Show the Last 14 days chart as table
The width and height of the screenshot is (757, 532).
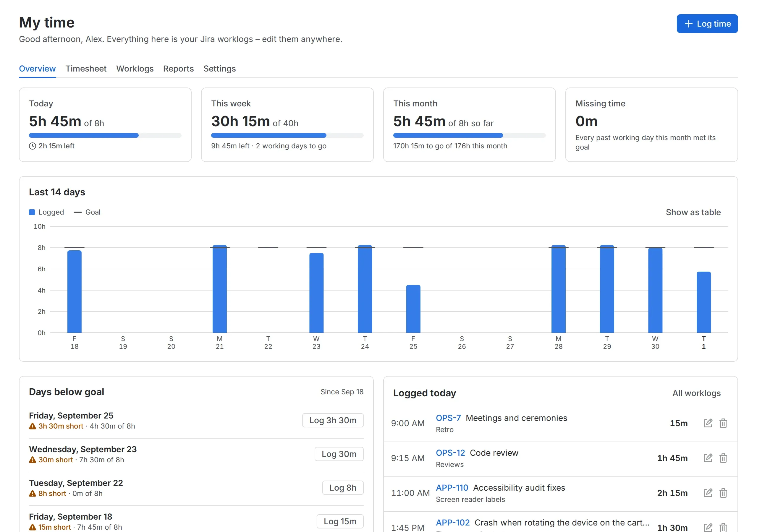tap(693, 212)
